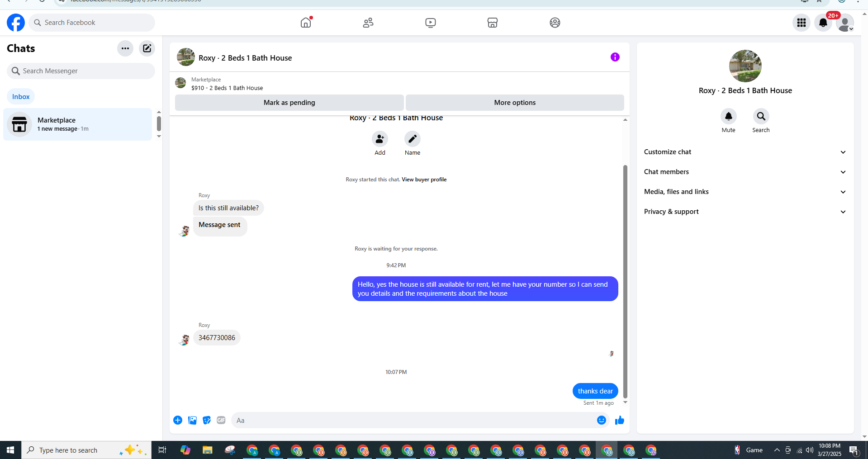The image size is (868, 459).
Task: Start a new message with compose icon
Action: tap(147, 48)
